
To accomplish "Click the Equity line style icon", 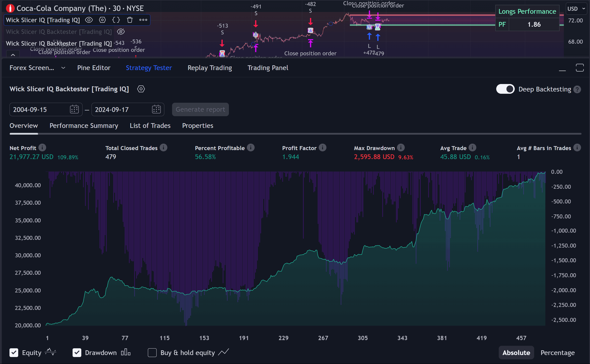I will pos(51,352).
